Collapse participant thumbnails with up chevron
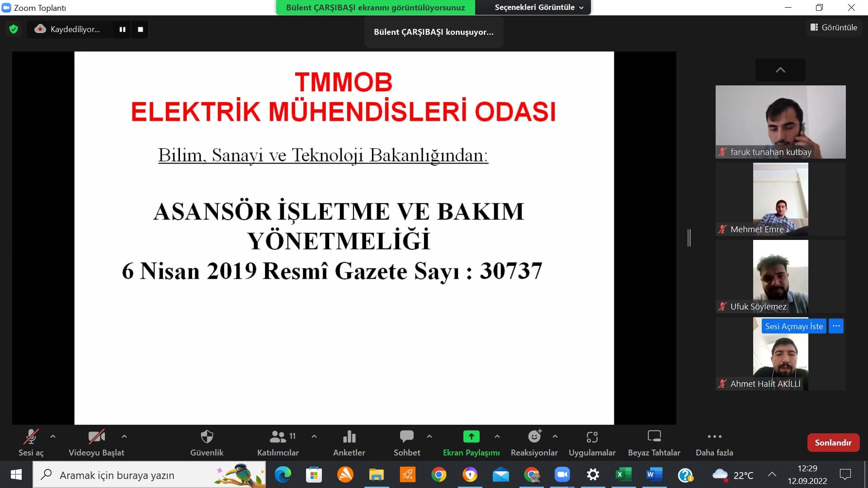 pyautogui.click(x=780, y=70)
